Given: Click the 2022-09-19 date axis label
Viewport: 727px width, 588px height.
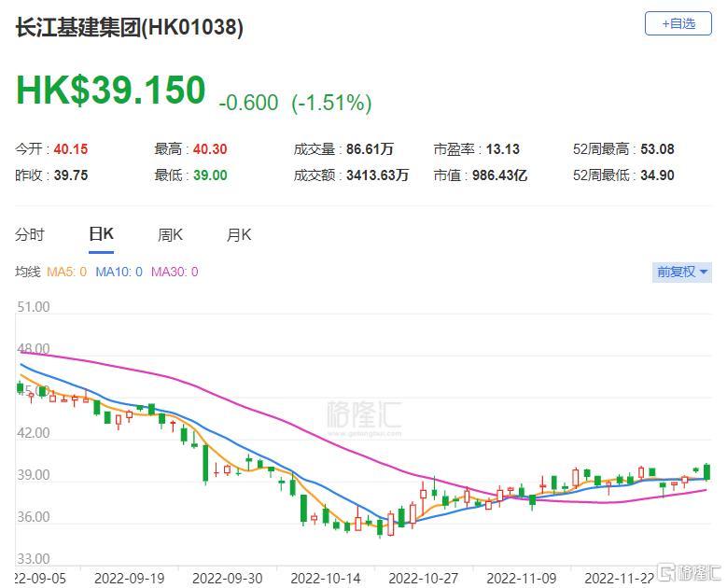Looking at the screenshot, I should point(130,579).
